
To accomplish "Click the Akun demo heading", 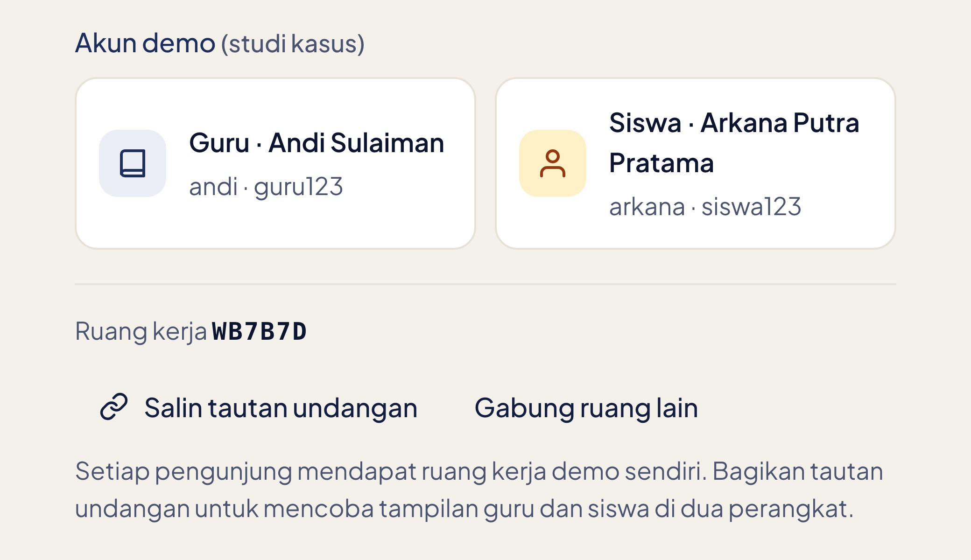I will tap(145, 43).
